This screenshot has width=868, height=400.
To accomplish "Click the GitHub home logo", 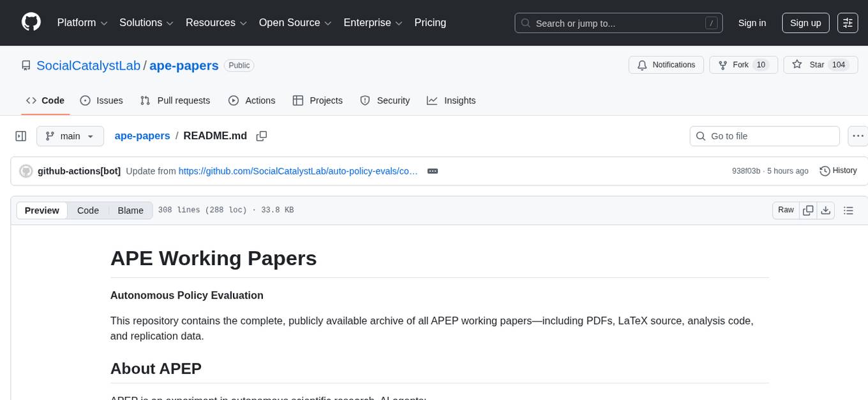I will point(31,22).
